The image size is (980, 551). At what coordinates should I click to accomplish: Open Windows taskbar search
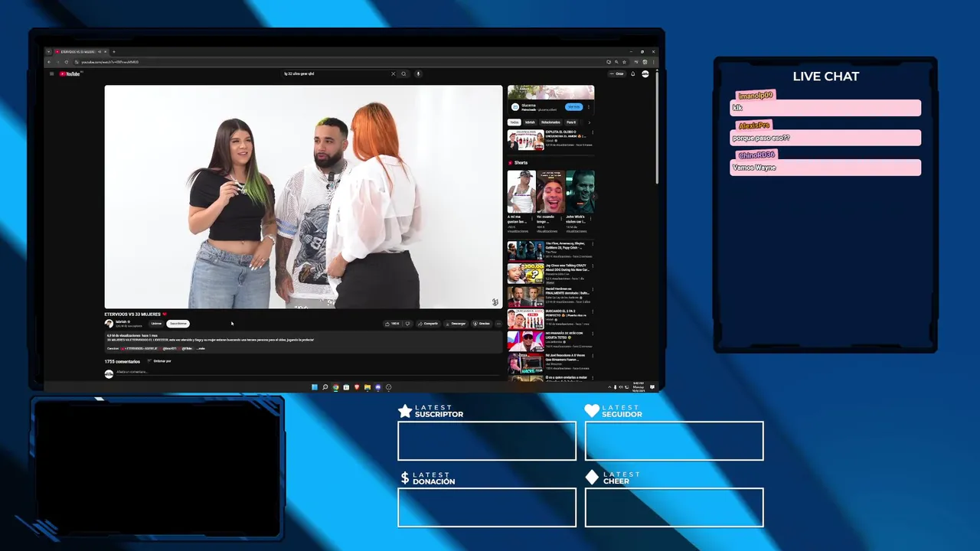pyautogui.click(x=325, y=387)
